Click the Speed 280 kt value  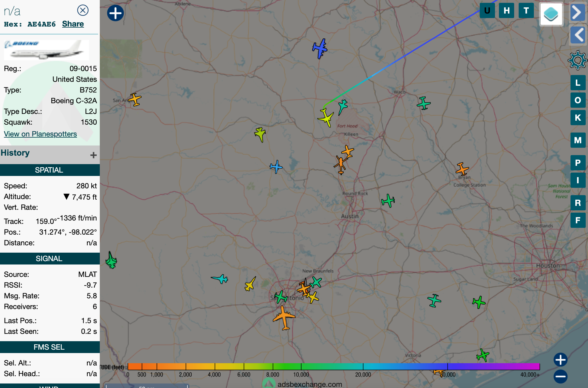click(87, 186)
